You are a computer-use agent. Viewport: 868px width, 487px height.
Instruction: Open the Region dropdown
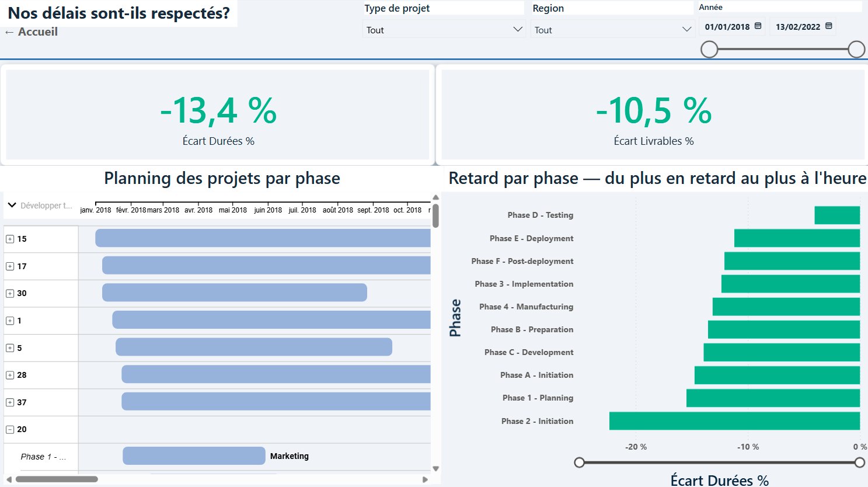(612, 30)
